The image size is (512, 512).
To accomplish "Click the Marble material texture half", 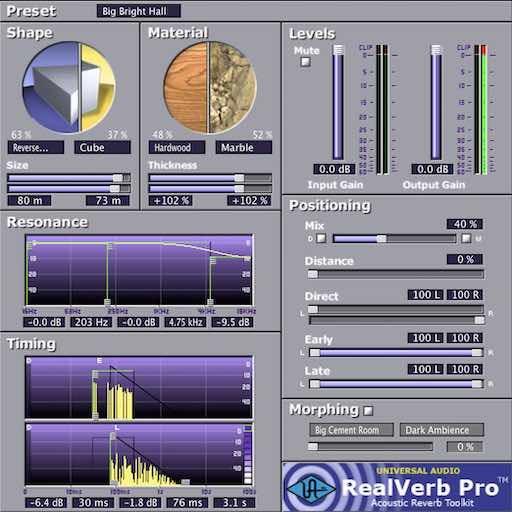I will tap(233, 87).
